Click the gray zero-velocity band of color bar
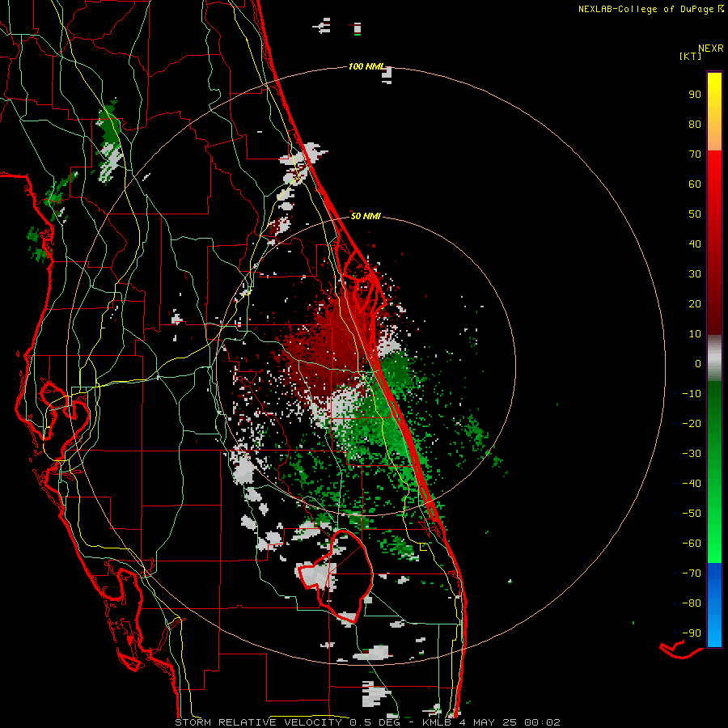728x728 pixels. (x=714, y=358)
